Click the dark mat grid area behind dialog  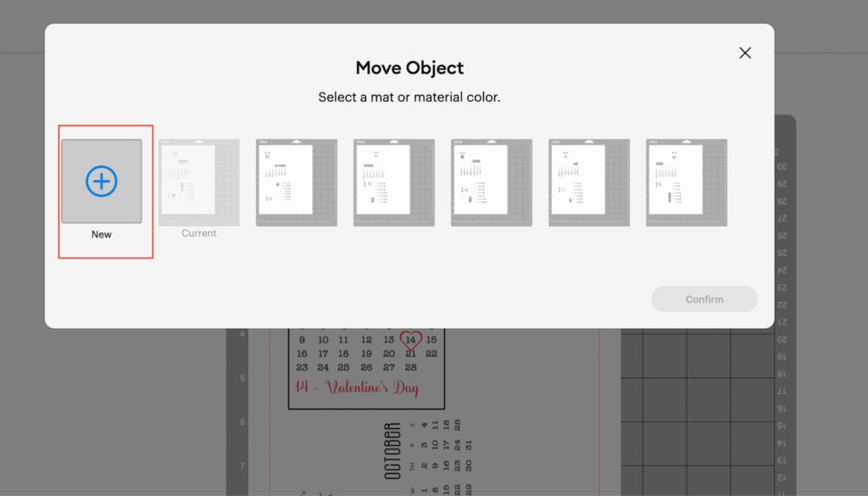[695, 407]
